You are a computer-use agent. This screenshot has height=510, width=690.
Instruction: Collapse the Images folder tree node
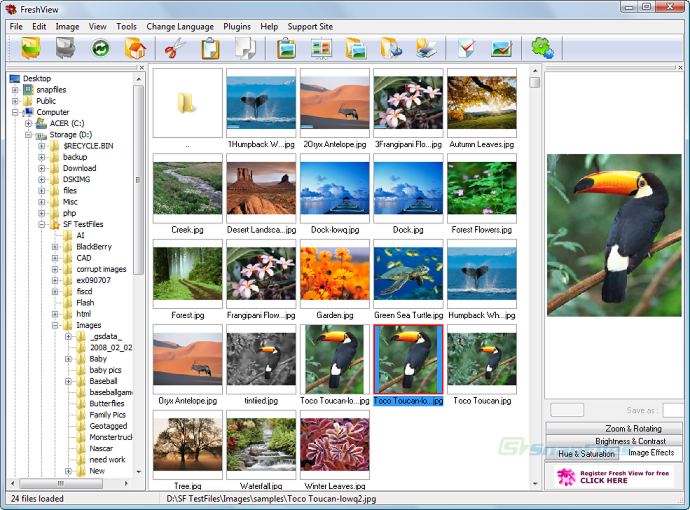coord(55,325)
